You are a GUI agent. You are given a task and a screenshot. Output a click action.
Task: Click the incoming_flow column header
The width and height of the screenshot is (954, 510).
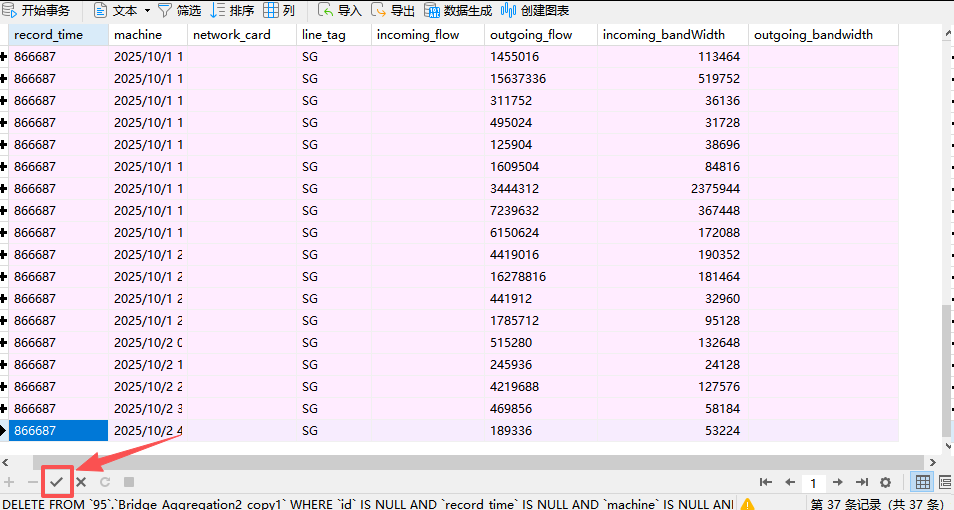(x=428, y=35)
